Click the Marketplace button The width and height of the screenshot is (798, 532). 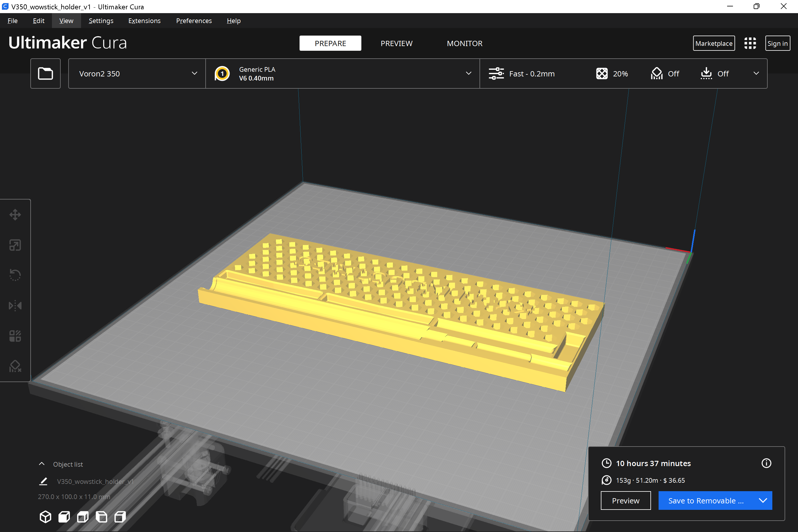[x=714, y=43]
